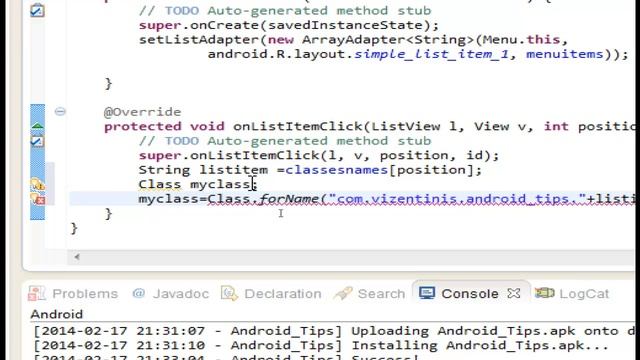Image resolution: width=640 pixels, height=360 pixels.
Task: Click the task marker beside the onListItemClick TODO comment
Action: click(x=37, y=141)
